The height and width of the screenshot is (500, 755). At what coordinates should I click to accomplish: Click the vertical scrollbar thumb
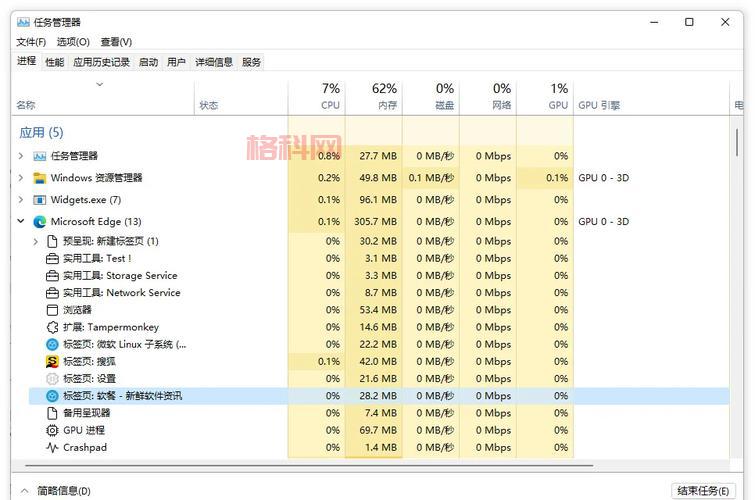point(737,142)
